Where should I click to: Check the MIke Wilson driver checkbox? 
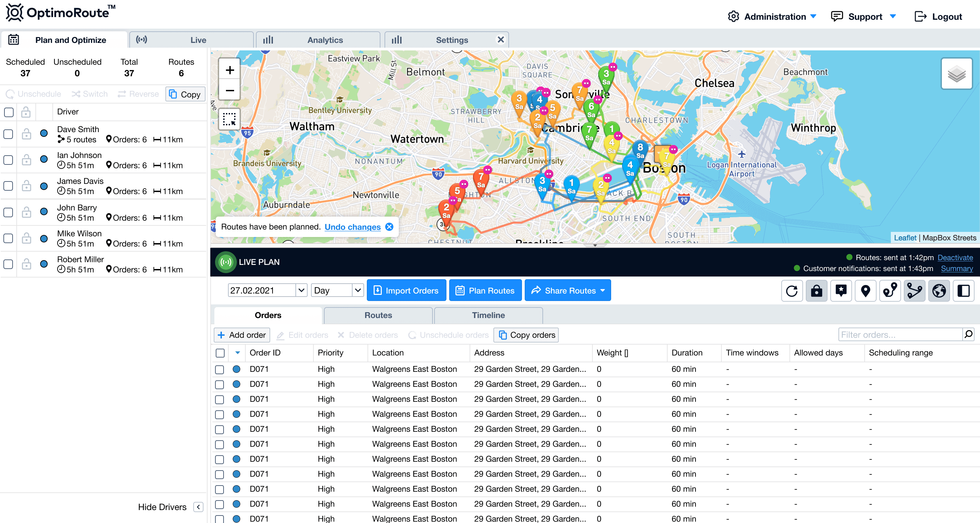[9, 238]
